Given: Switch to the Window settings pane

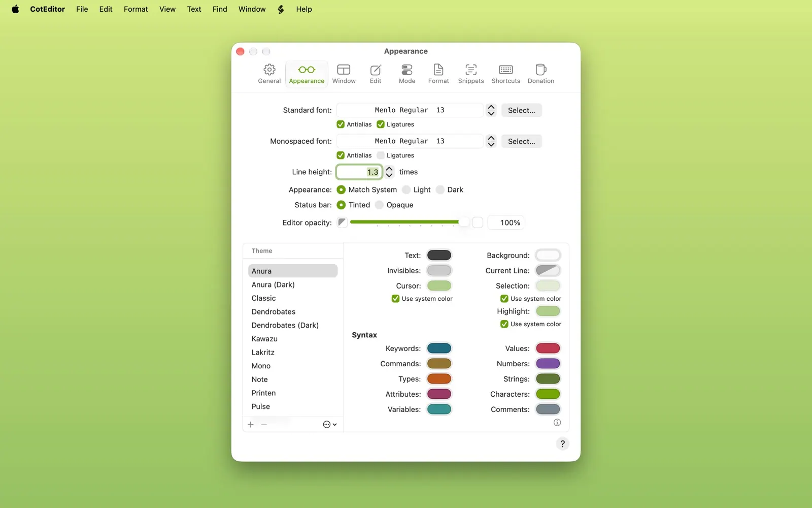Looking at the screenshot, I should point(344,74).
